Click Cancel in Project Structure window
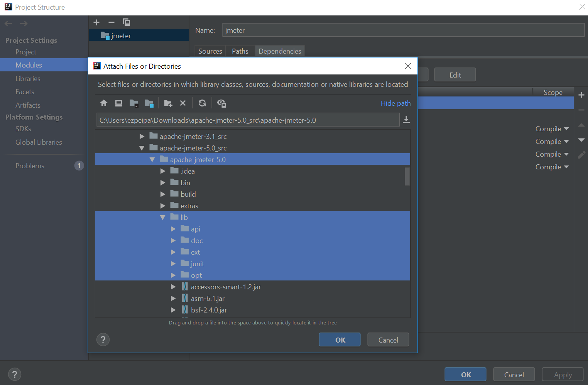 (x=514, y=375)
